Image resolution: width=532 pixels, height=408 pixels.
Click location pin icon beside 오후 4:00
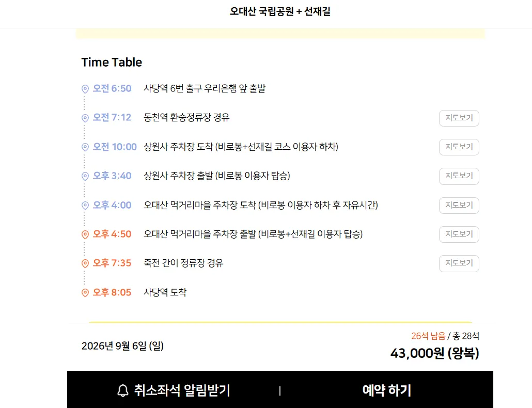(85, 205)
